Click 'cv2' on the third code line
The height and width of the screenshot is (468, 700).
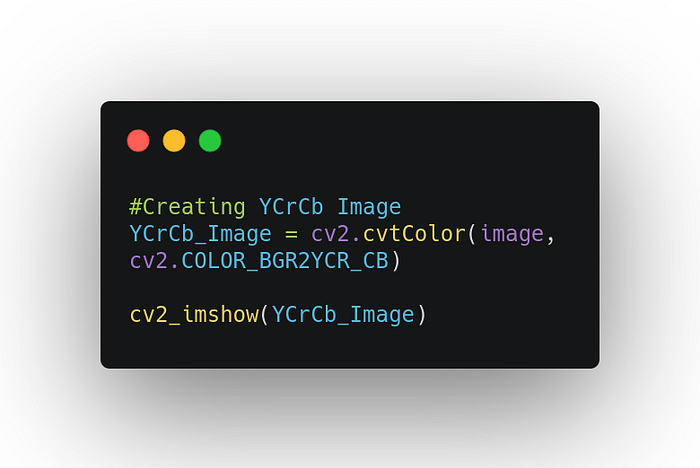pyautogui.click(x=149, y=261)
